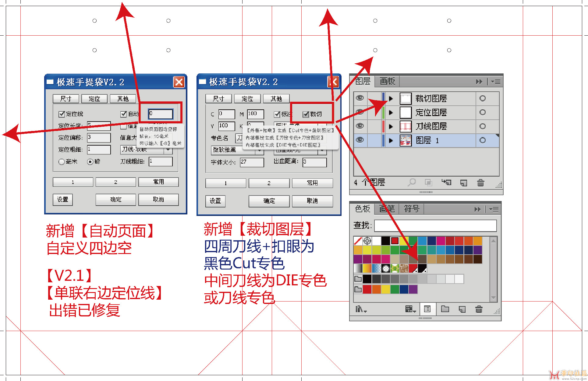Click make clipping mask icon in Layers panel
The height and width of the screenshot is (381, 588).
pos(429,182)
